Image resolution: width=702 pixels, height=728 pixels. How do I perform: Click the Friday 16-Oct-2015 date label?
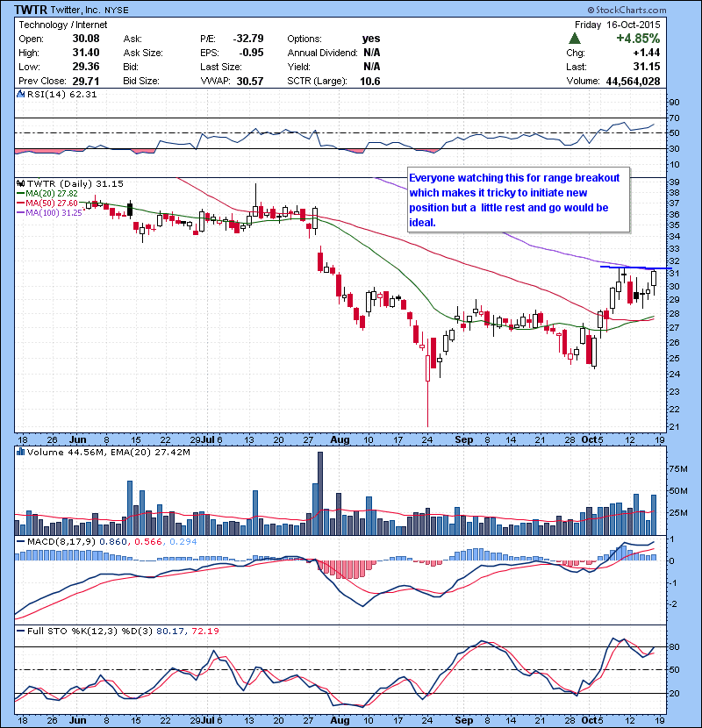click(x=617, y=25)
